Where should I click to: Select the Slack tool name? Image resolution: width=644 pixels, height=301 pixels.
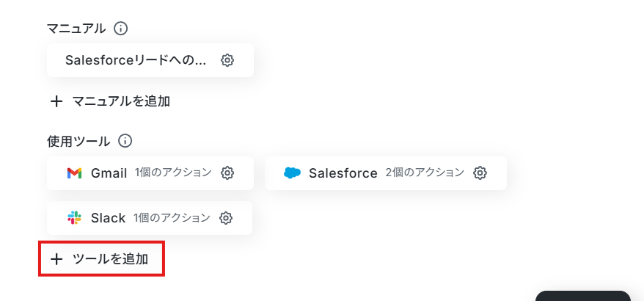pyautogui.click(x=108, y=218)
